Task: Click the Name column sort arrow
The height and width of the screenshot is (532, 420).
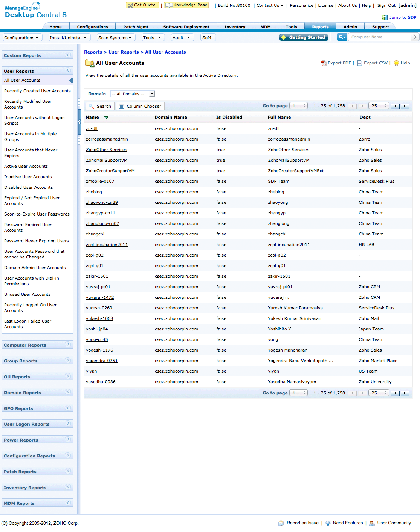Action: pyautogui.click(x=106, y=118)
